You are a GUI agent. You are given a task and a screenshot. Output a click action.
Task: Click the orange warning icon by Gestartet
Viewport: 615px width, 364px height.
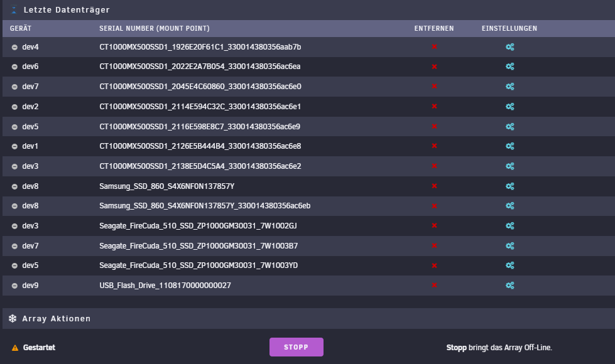click(x=15, y=348)
